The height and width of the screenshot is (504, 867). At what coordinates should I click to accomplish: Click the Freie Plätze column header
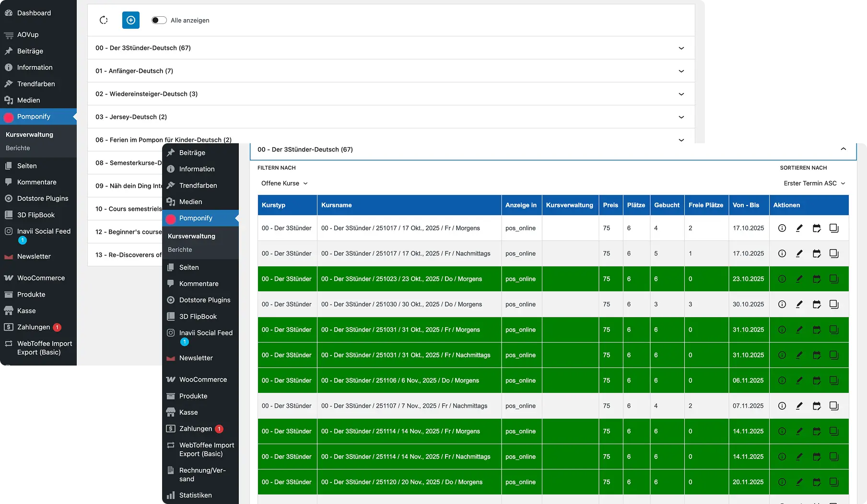tap(705, 205)
